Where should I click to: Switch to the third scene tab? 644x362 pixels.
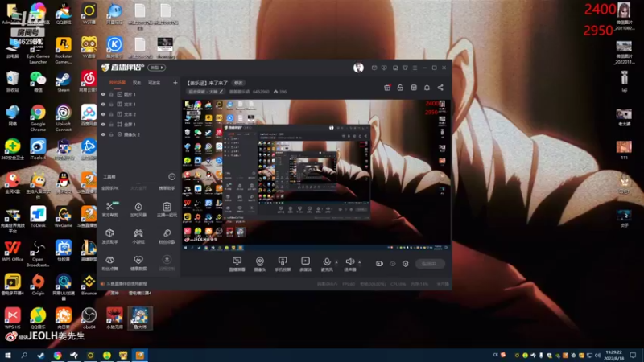(x=154, y=83)
